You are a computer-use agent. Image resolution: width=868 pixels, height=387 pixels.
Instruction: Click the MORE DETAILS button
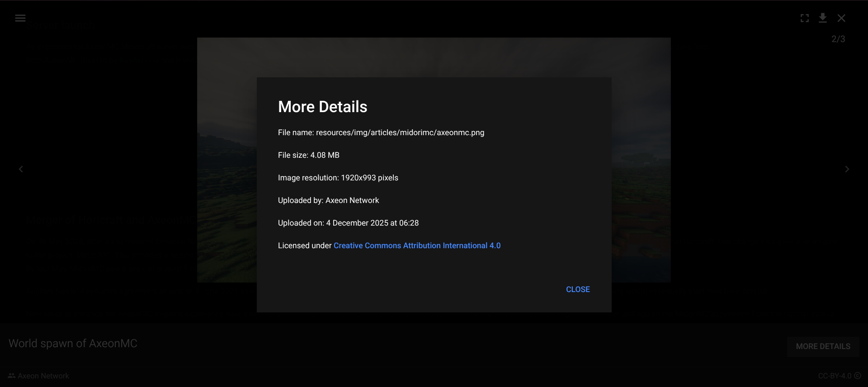coord(823,346)
